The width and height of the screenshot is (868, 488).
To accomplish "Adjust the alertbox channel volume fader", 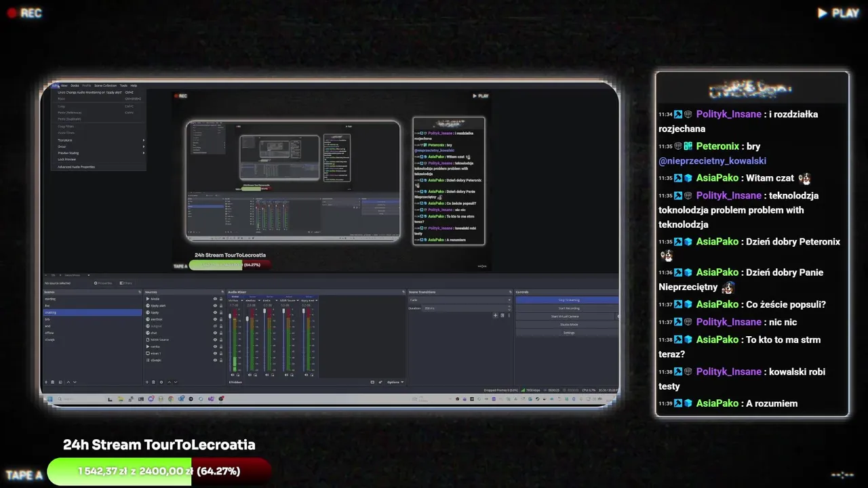I will pyautogui.click(x=247, y=319).
